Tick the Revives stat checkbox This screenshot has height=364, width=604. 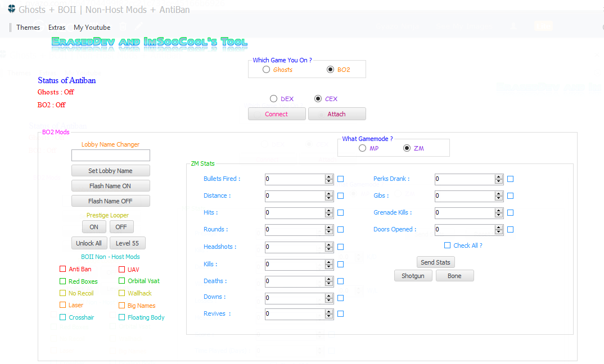(x=340, y=314)
